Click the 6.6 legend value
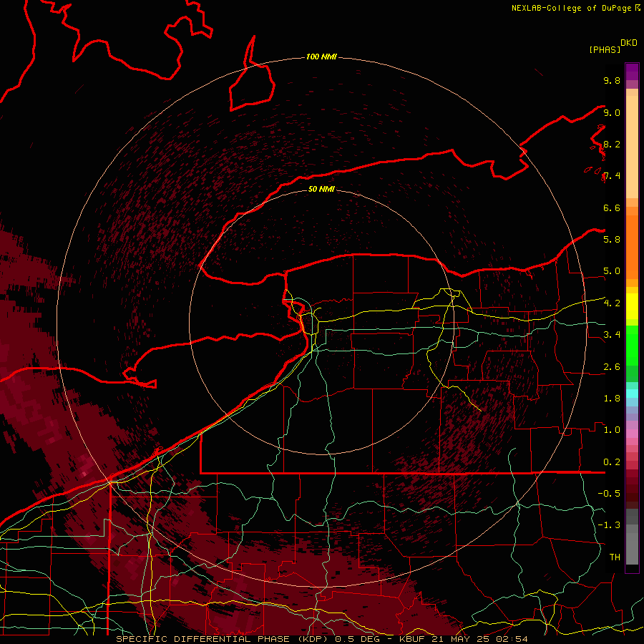 [612, 208]
